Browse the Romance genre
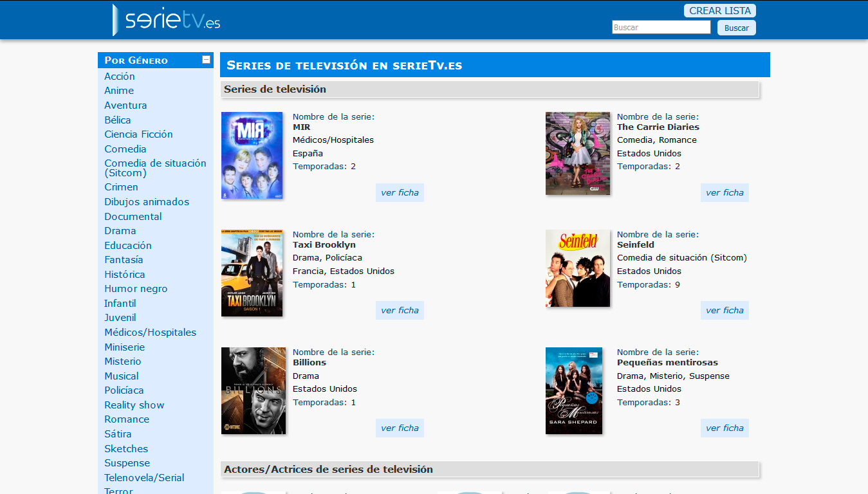 click(127, 419)
